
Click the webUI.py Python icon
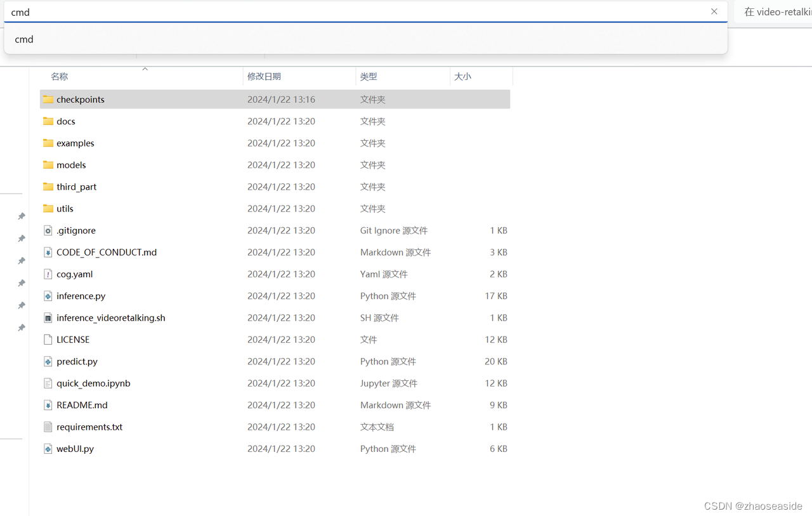[x=48, y=449]
